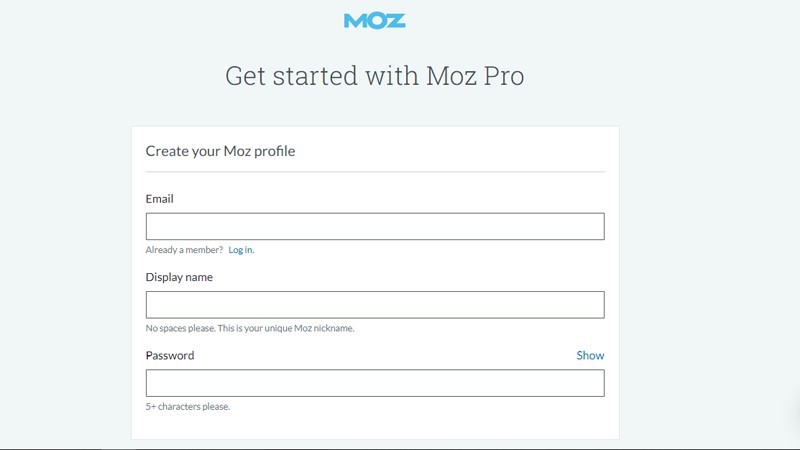The width and height of the screenshot is (800, 450).
Task: Open the Log in link
Action: coord(241,250)
